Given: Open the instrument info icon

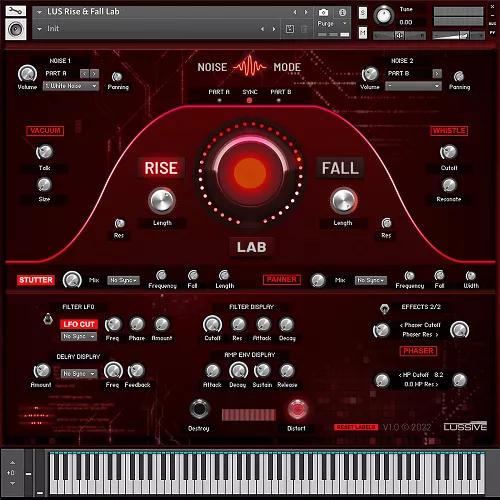Looking at the screenshot, I should point(342,13).
